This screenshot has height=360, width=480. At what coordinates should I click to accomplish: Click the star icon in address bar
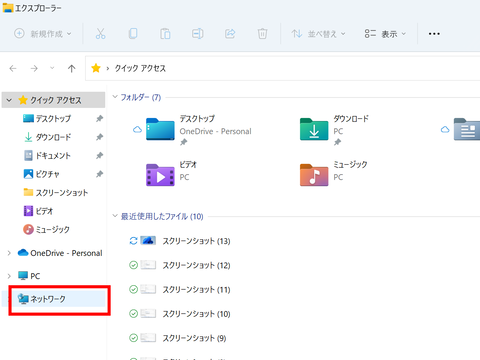coord(96,68)
